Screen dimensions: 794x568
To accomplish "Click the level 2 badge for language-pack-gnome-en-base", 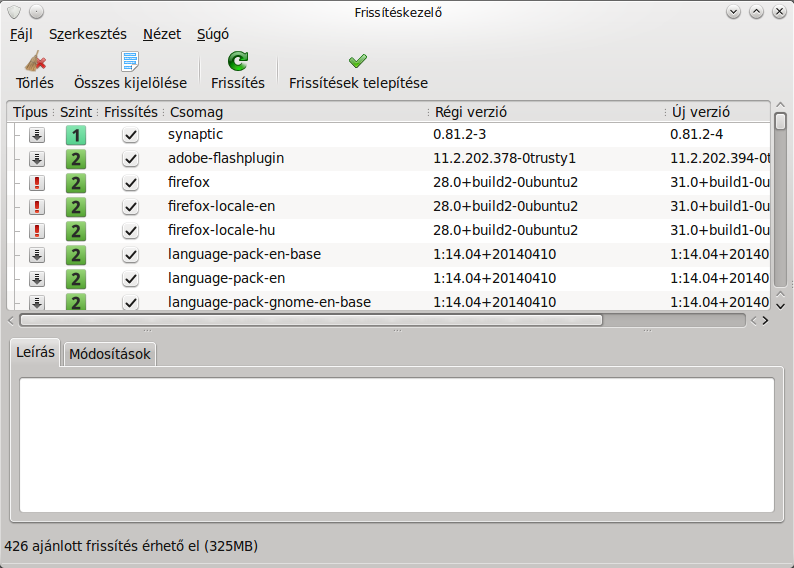I will point(76,302).
